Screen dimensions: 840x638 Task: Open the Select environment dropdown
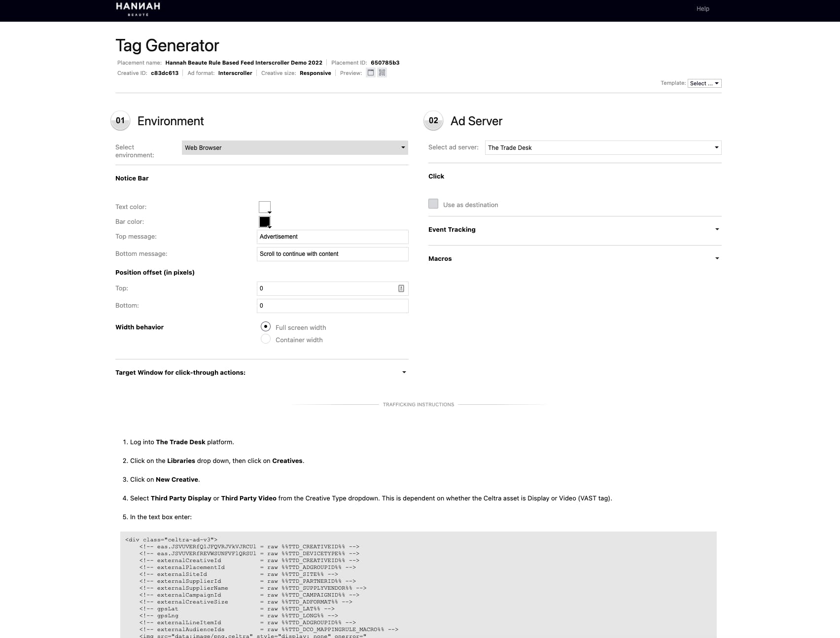295,147
